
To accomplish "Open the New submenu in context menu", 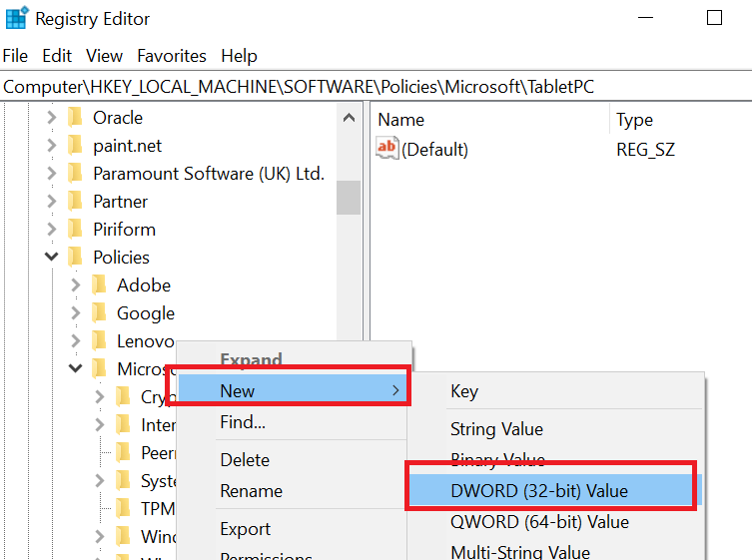I will tap(292, 390).
